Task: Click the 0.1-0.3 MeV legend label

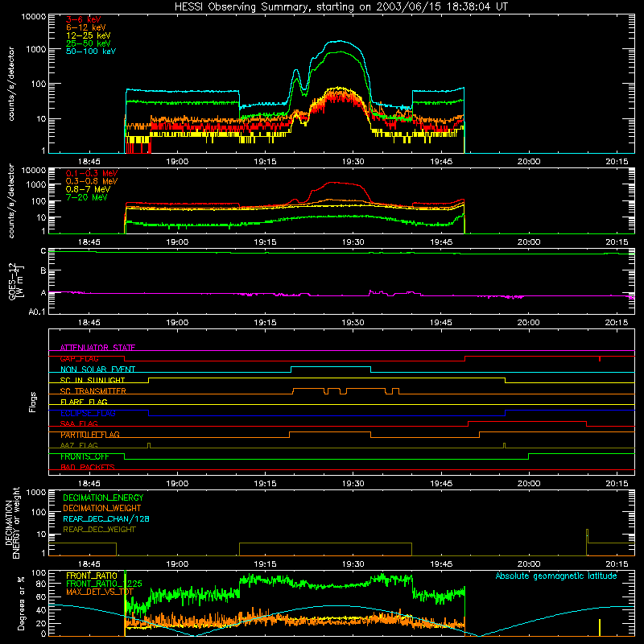Action: point(92,174)
